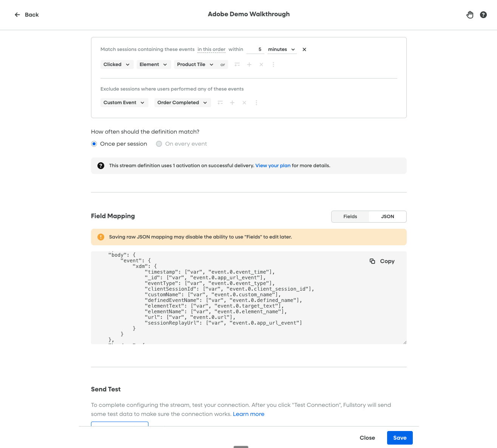Viewport: 497px width, 448px height.
Task: Open the more options menu on the Clicked row
Action: [x=273, y=65]
